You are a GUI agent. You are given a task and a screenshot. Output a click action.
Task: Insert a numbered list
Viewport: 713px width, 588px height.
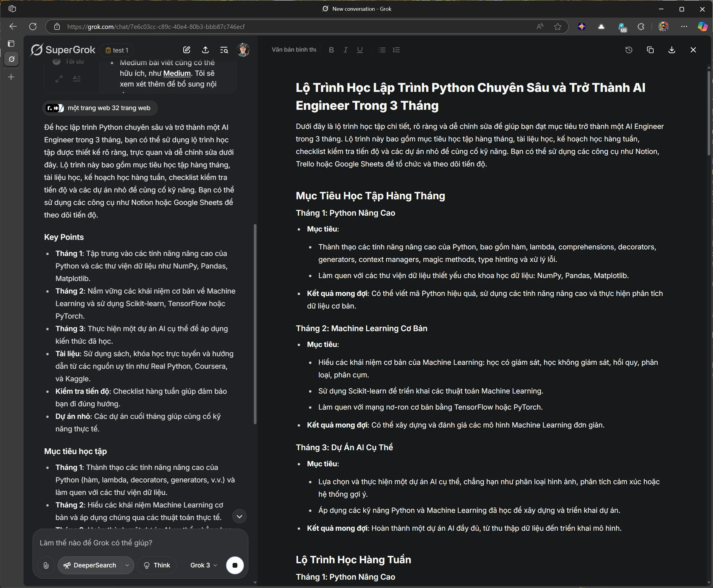396,50
